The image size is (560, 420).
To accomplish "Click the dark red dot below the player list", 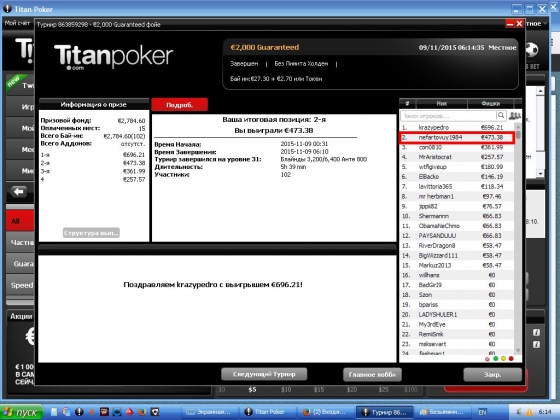I will (x=511, y=358).
